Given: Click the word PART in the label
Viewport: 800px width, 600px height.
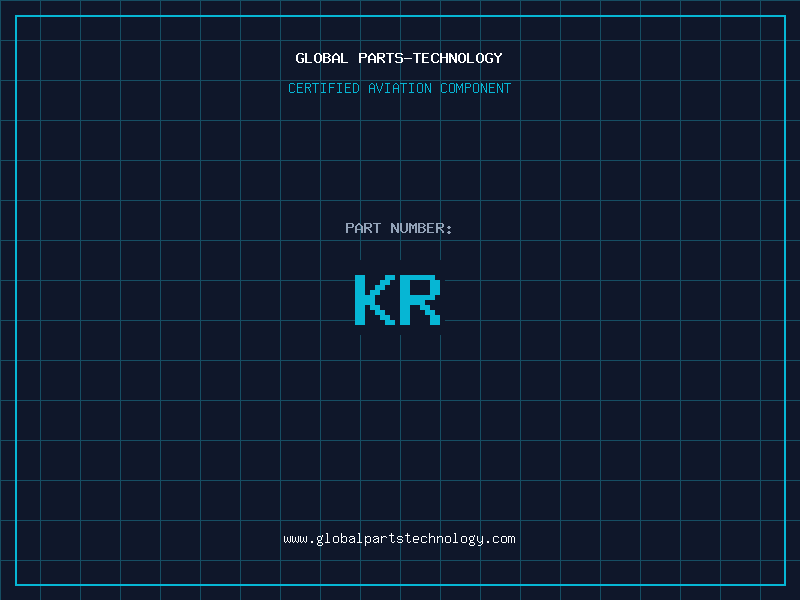Looking at the screenshot, I should [363, 229].
